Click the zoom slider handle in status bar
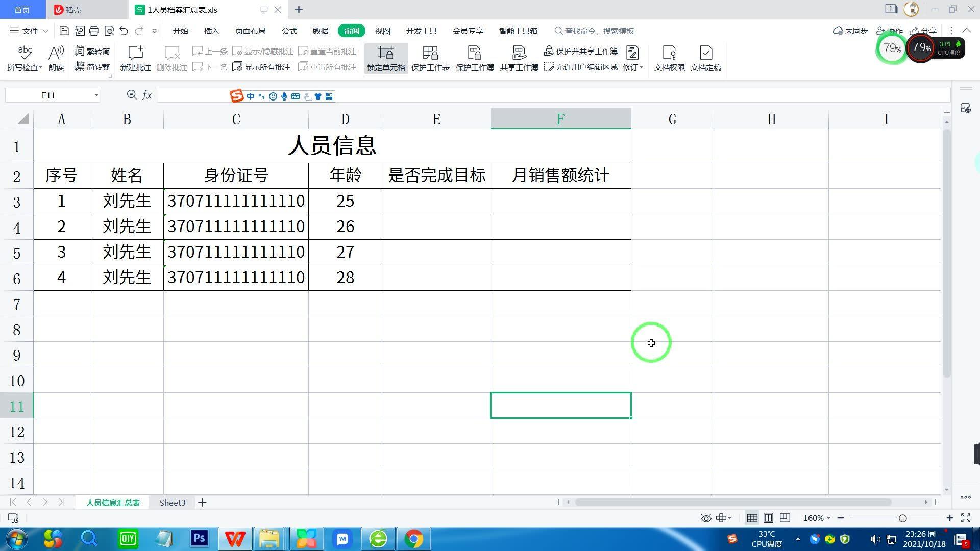The image size is (980, 551). click(x=902, y=518)
